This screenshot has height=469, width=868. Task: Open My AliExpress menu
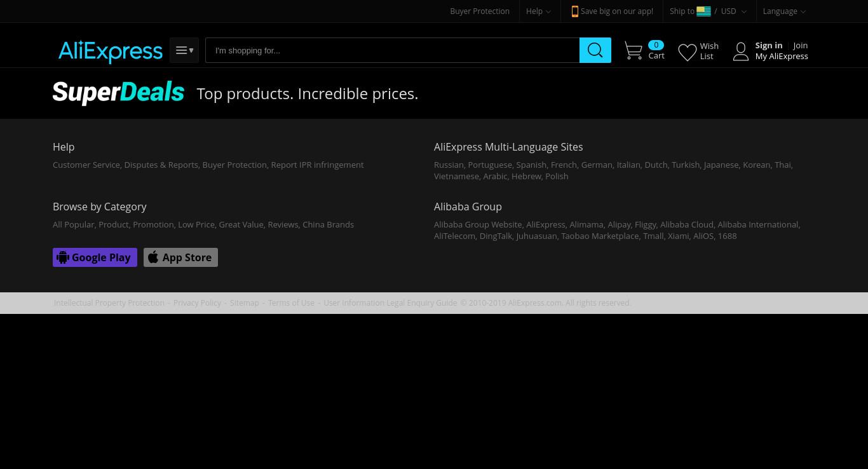(x=782, y=56)
